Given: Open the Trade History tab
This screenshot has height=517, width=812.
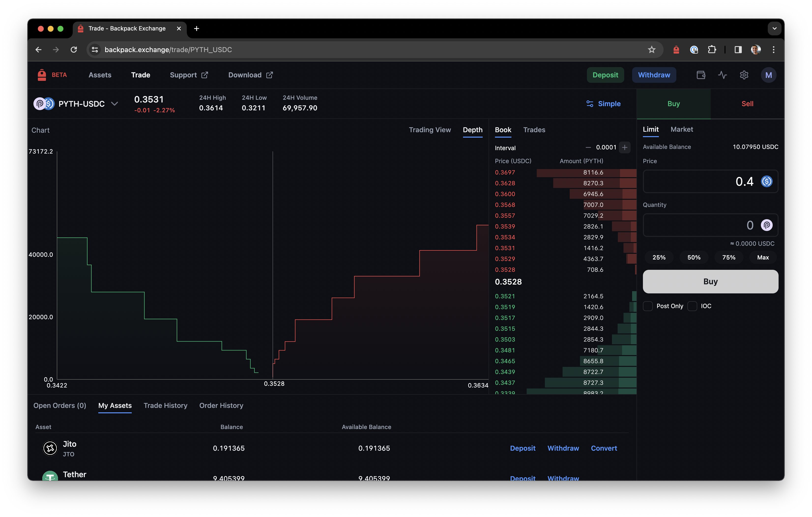Looking at the screenshot, I should pos(165,405).
